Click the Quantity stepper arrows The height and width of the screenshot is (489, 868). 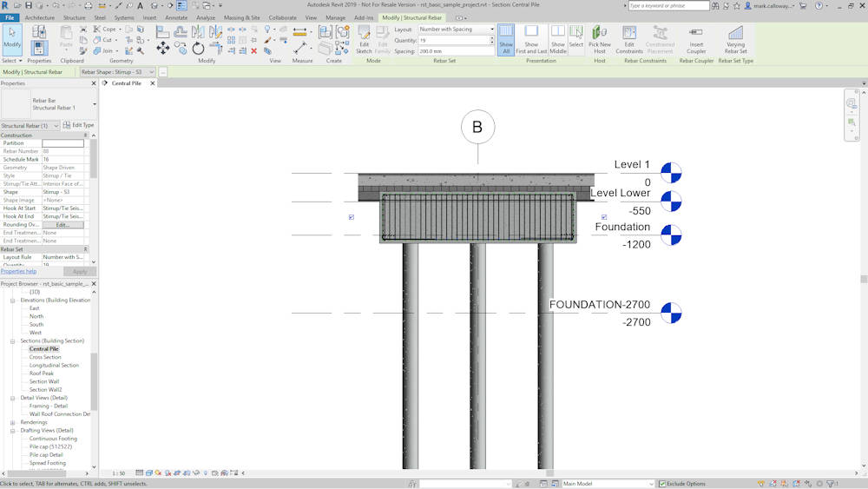(492, 40)
